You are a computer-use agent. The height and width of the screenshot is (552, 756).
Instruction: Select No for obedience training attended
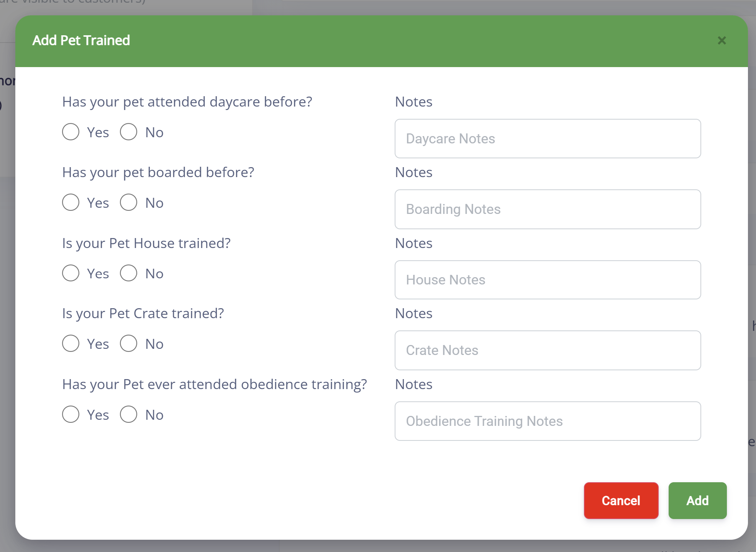click(x=129, y=414)
